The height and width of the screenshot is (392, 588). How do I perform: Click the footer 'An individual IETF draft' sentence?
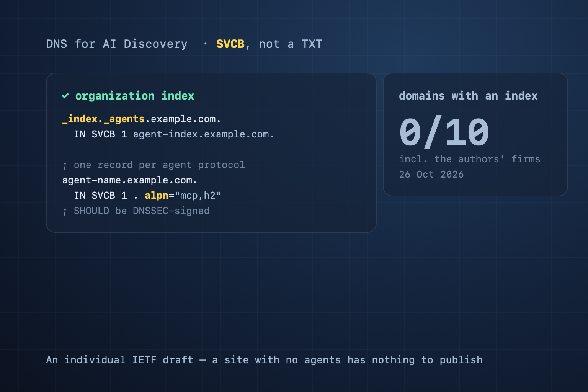[264, 360]
